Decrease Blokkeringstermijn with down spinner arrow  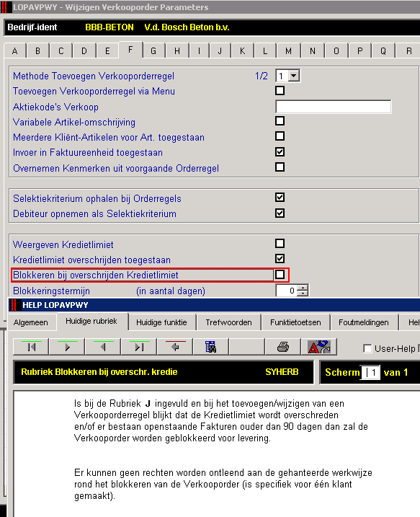pos(303,293)
